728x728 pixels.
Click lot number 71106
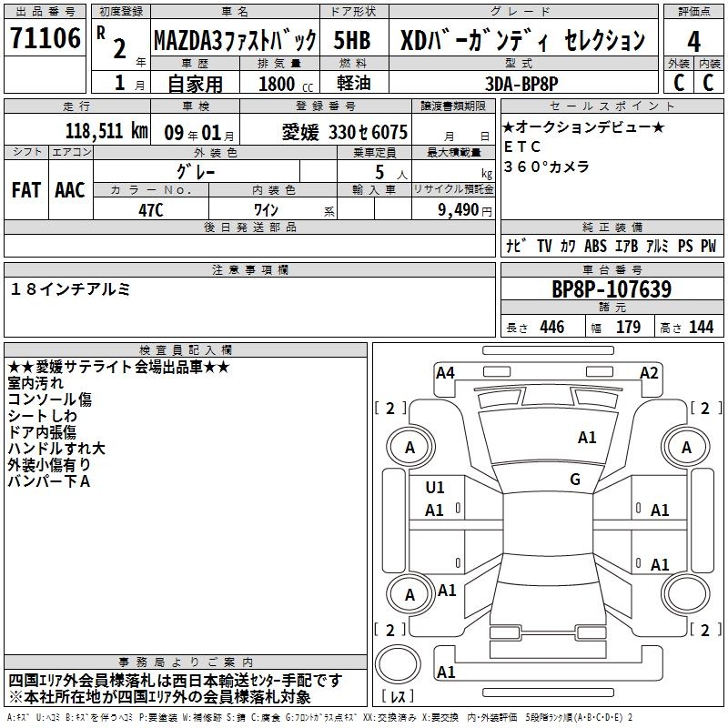coord(45,38)
